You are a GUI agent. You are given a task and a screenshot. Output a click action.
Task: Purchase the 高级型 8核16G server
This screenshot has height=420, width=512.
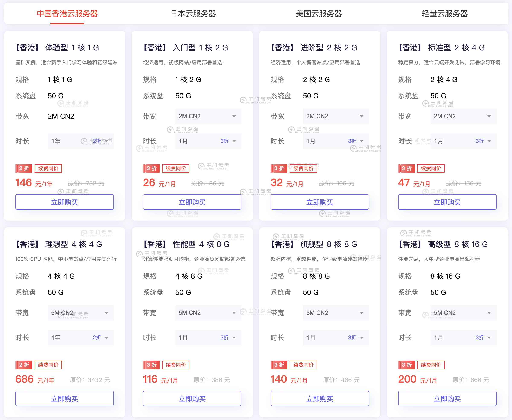coord(447,398)
